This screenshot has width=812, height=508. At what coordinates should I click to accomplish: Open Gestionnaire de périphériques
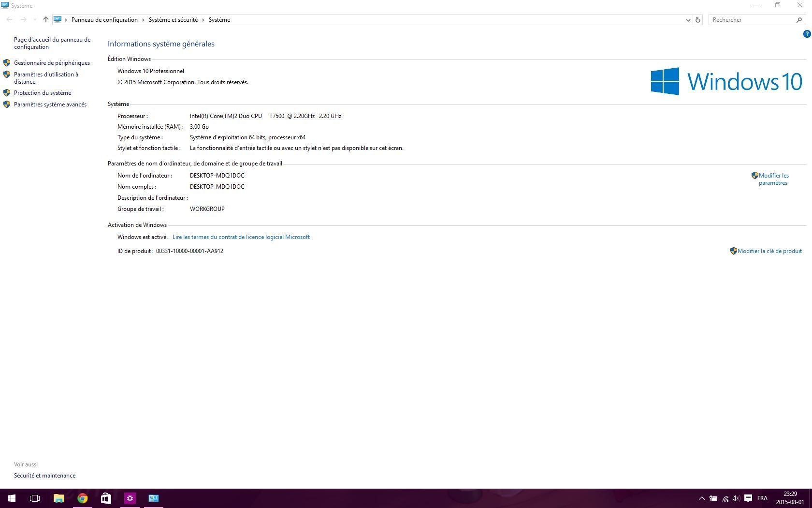click(x=52, y=63)
